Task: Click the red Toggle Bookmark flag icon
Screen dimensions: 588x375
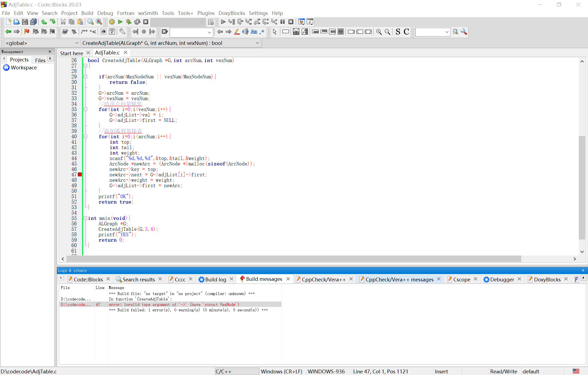Action: tap(27, 32)
